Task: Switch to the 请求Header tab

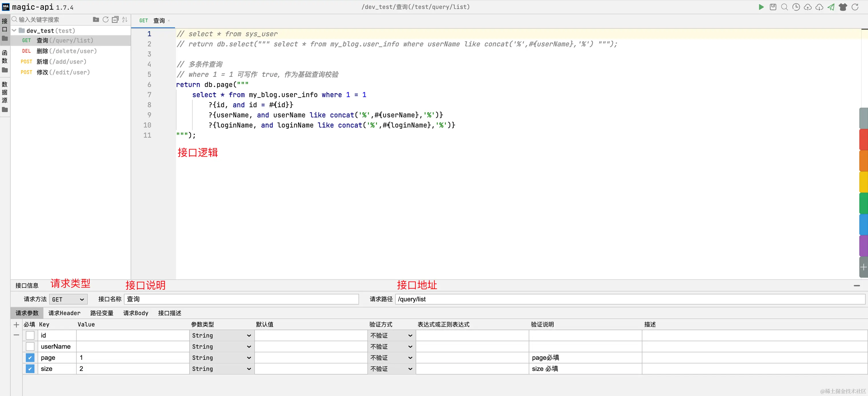Action: click(64, 313)
